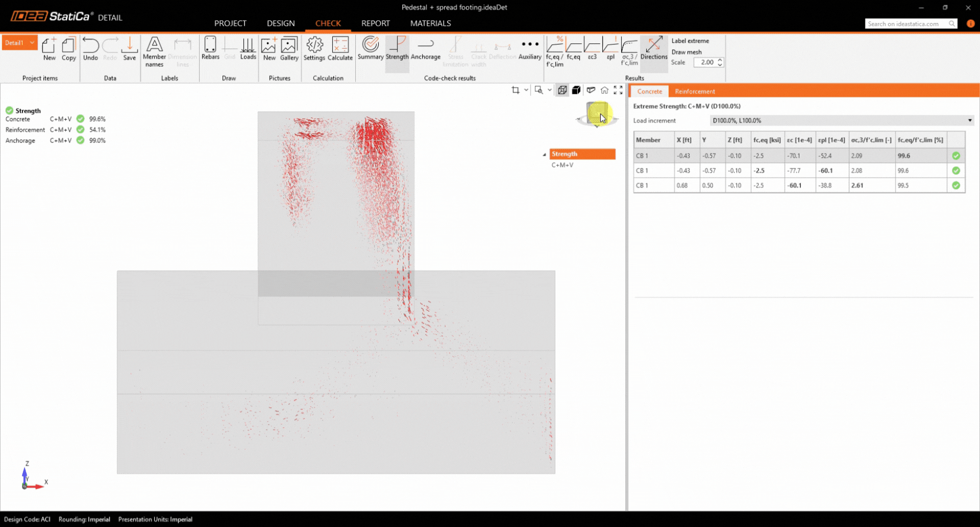Open the REPORT ribbon tab
980x527 pixels.
(375, 23)
